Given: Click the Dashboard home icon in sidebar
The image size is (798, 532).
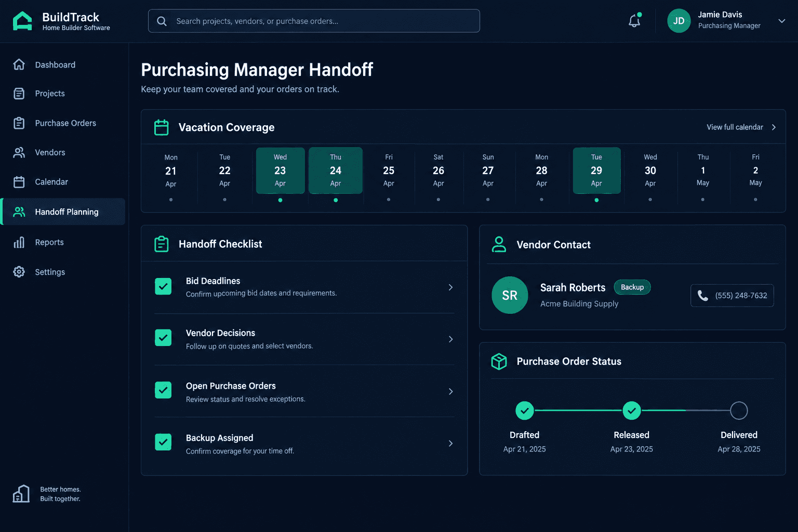Looking at the screenshot, I should [x=19, y=64].
